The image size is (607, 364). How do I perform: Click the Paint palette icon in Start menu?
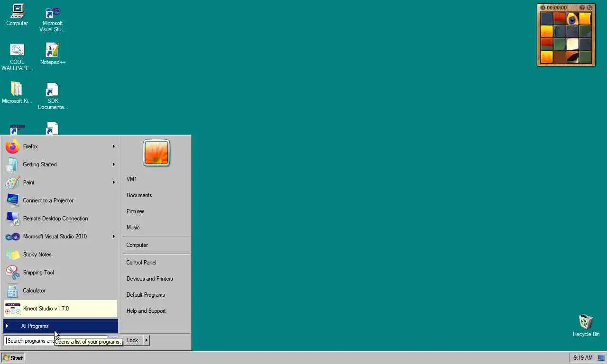click(x=13, y=182)
